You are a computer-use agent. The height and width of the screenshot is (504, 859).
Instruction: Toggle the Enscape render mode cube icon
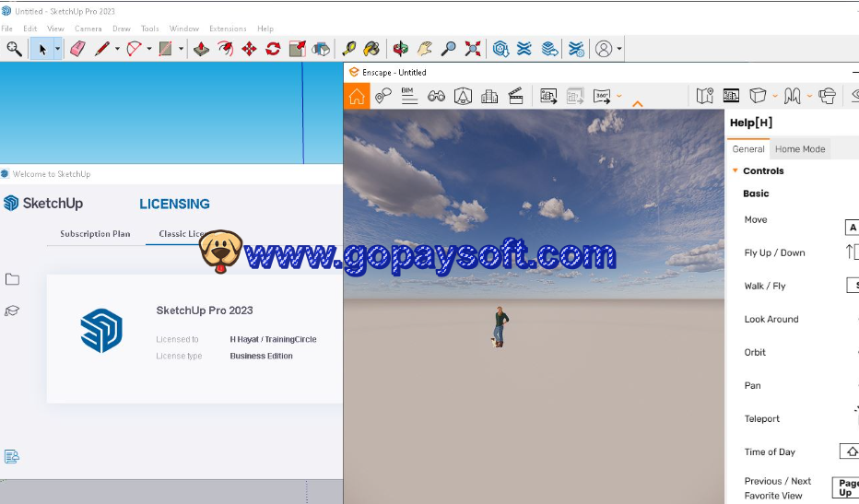(x=757, y=96)
